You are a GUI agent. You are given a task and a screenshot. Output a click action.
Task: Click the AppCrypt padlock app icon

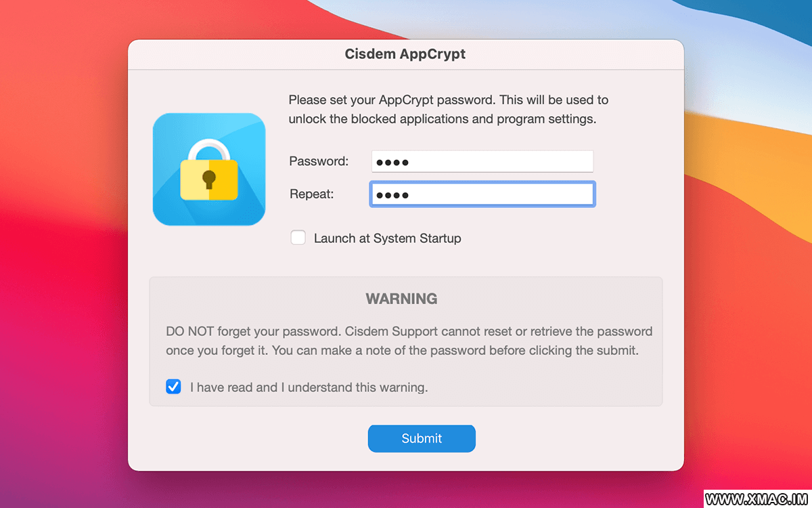click(208, 169)
